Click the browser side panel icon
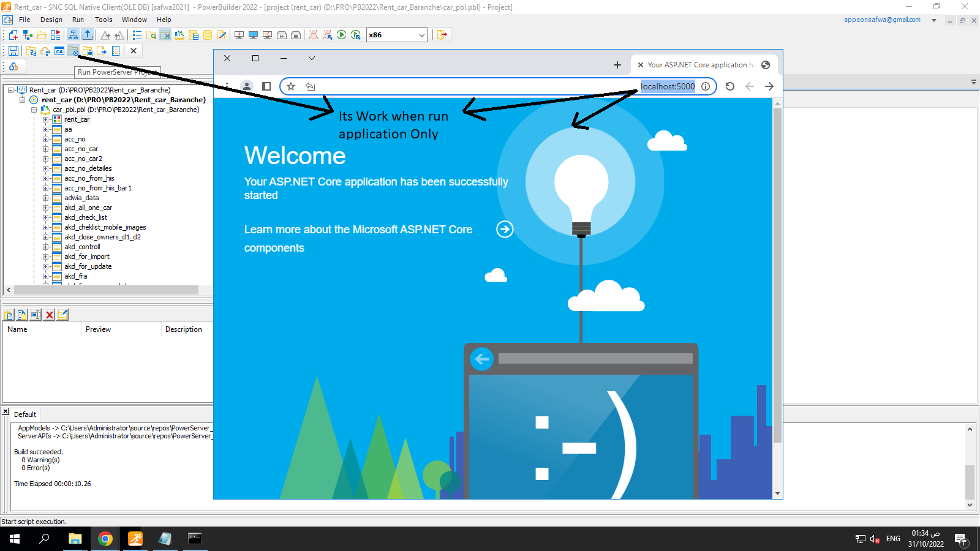 tap(266, 86)
